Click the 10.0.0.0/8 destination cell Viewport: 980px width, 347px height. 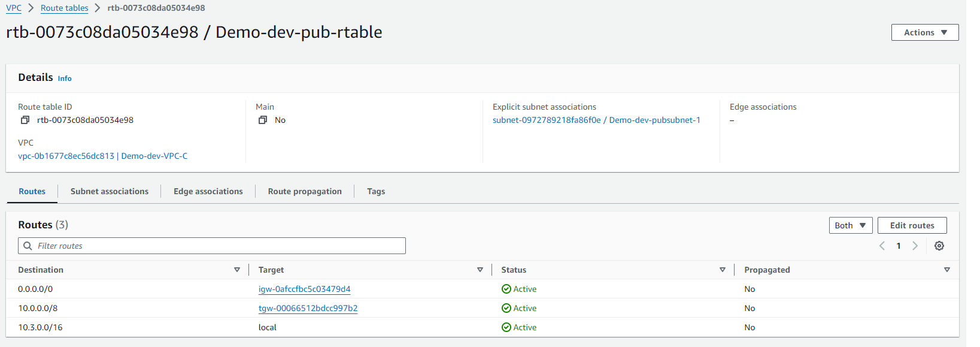point(38,308)
